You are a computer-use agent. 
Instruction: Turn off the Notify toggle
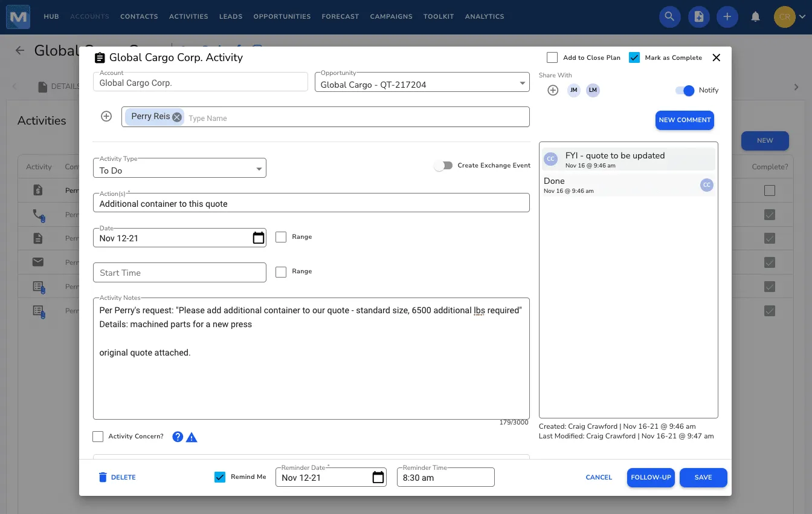pyautogui.click(x=685, y=90)
